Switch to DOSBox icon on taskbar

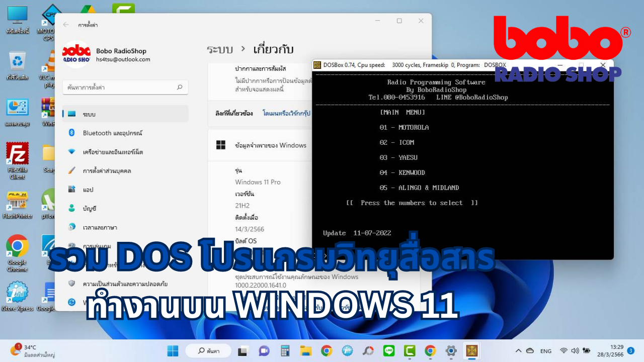472,350
